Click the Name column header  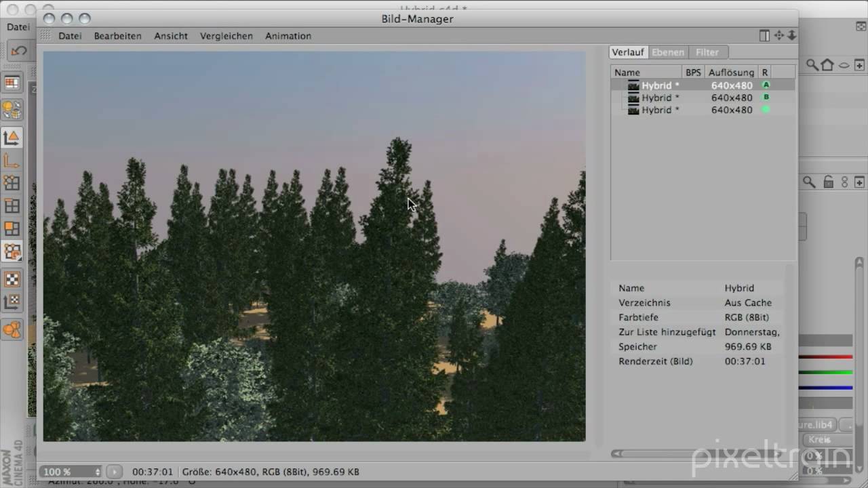tap(646, 72)
